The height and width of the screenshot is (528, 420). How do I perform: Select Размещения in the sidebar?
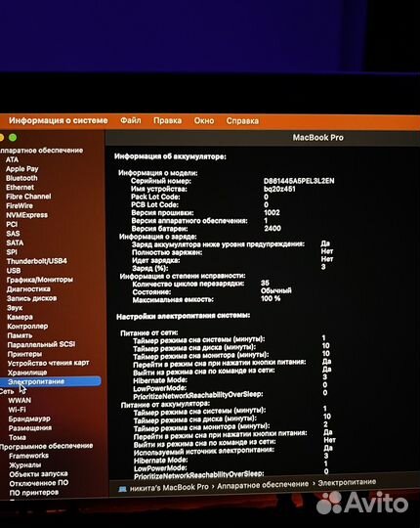[x=30, y=428]
